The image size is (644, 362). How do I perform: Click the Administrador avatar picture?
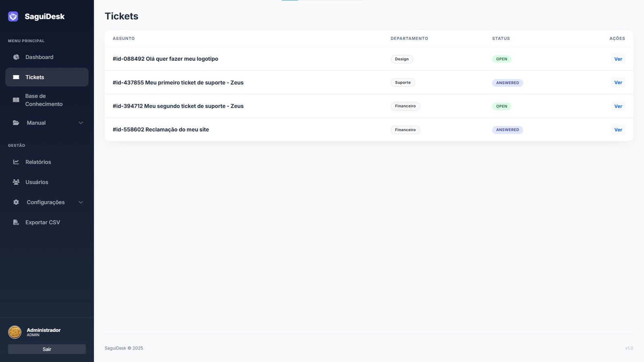point(15,332)
